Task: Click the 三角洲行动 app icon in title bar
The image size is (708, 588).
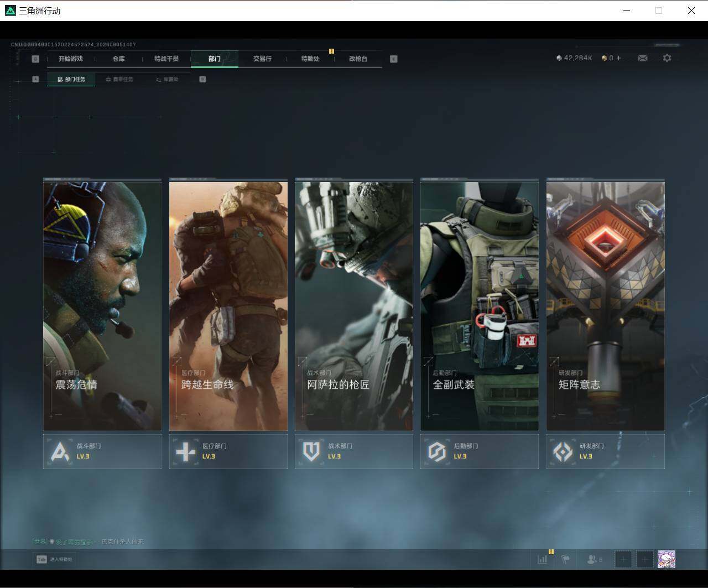Action: tap(11, 11)
